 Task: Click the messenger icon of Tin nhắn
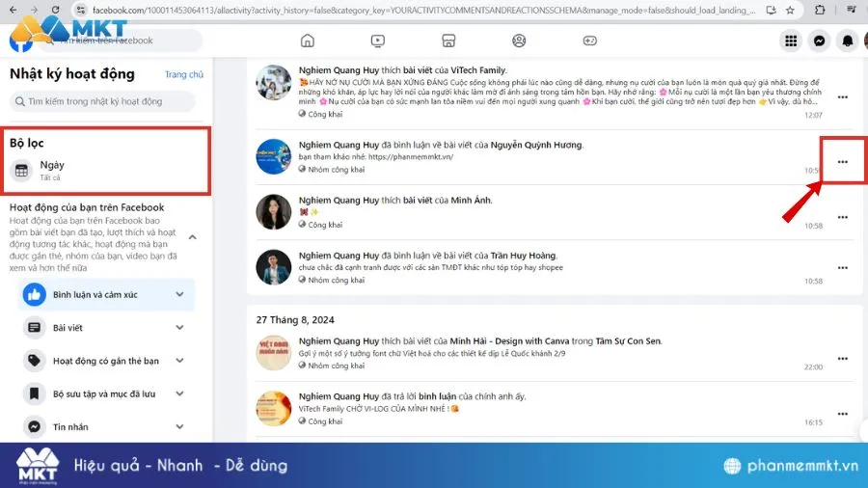(35, 426)
